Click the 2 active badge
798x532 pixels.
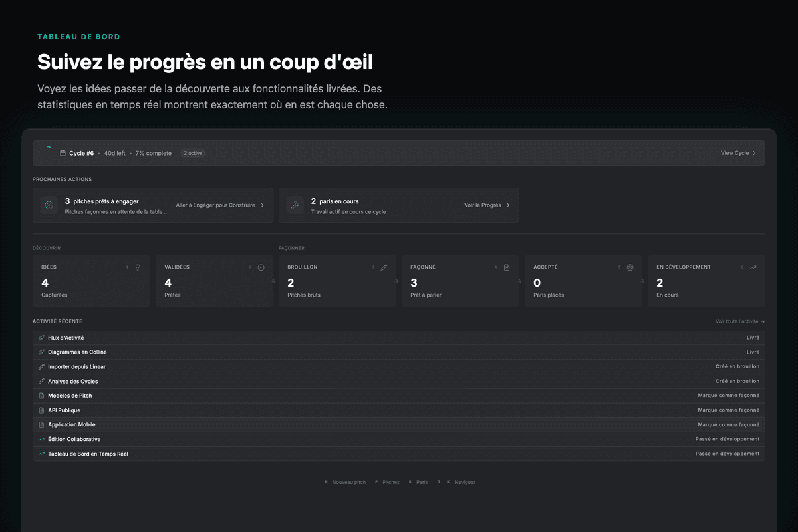[x=193, y=153]
